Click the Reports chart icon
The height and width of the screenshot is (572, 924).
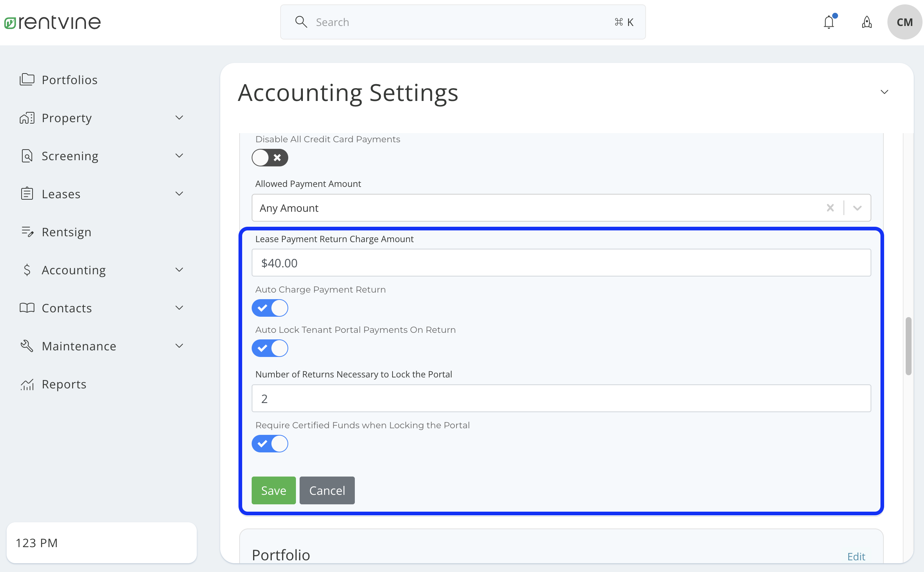click(27, 384)
